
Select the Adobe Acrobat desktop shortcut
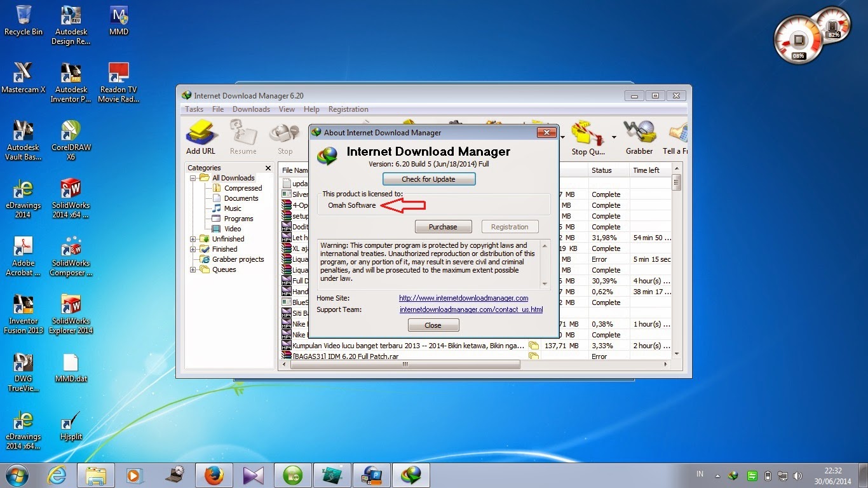(x=24, y=256)
